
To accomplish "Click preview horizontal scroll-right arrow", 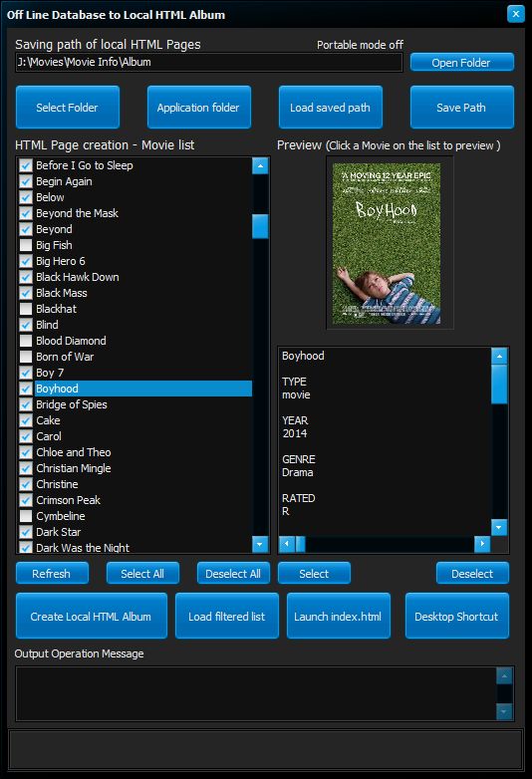I will pyautogui.click(x=482, y=544).
